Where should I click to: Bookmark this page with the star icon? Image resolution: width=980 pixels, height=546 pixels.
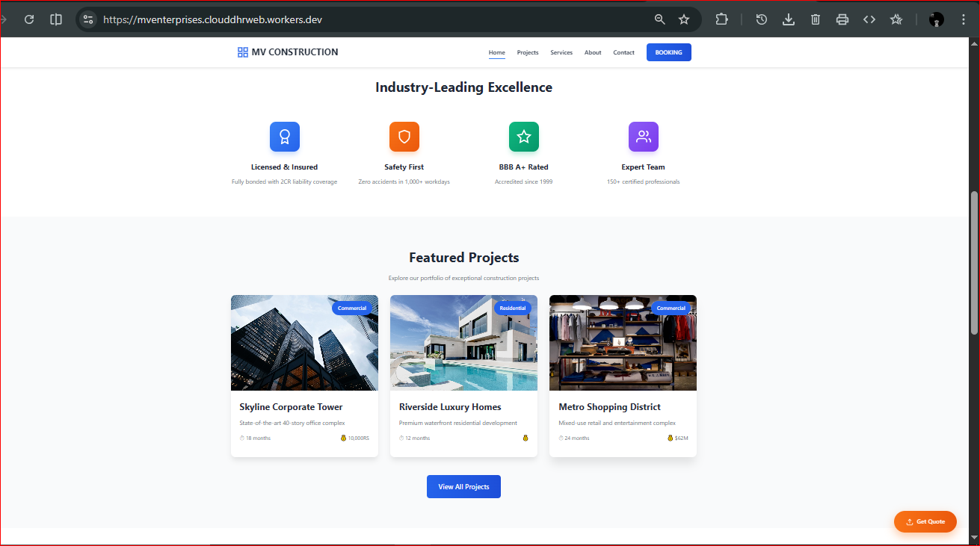pyautogui.click(x=684, y=19)
